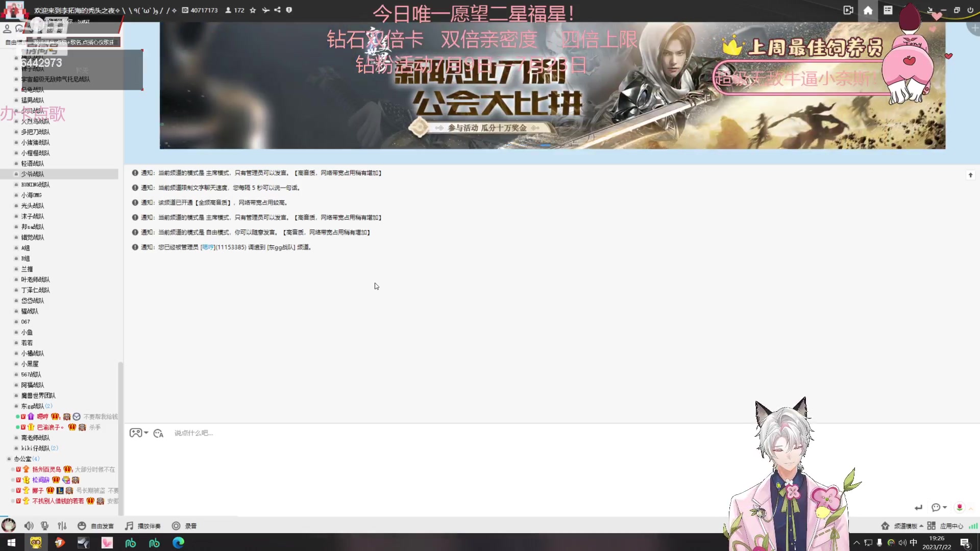Click the online member count 172
980x551 pixels.
(x=235, y=10)
